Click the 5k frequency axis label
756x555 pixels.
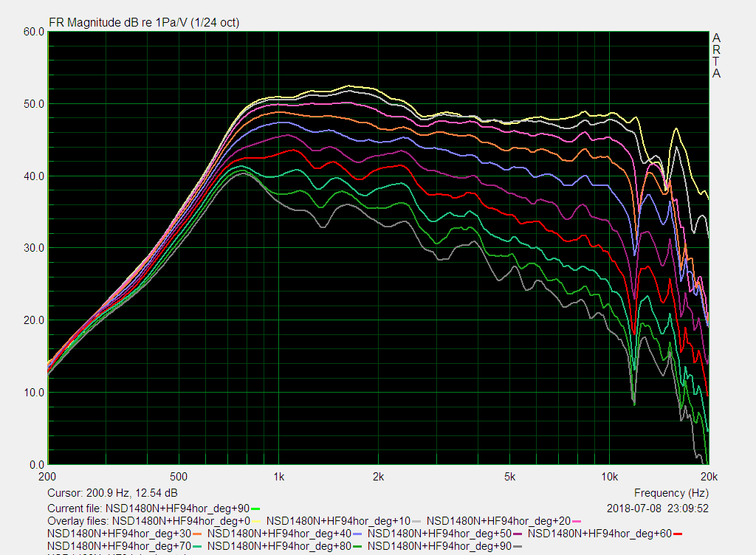tap(509, 477)
